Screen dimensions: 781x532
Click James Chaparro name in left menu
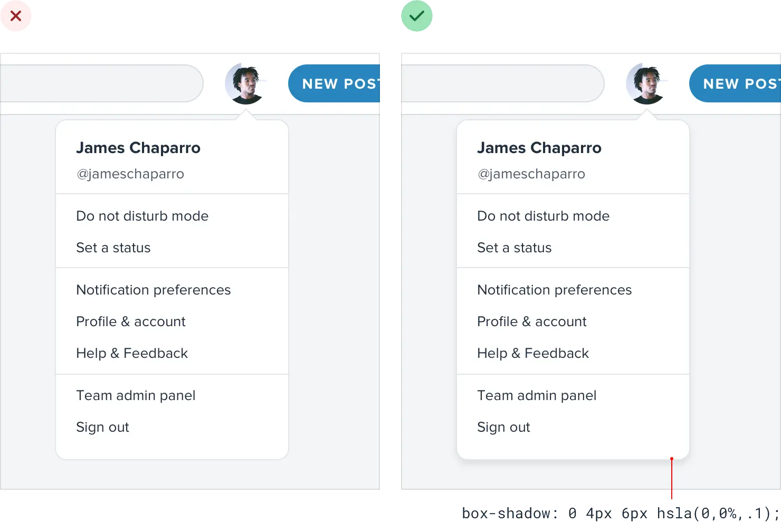[x=138, y=148]
